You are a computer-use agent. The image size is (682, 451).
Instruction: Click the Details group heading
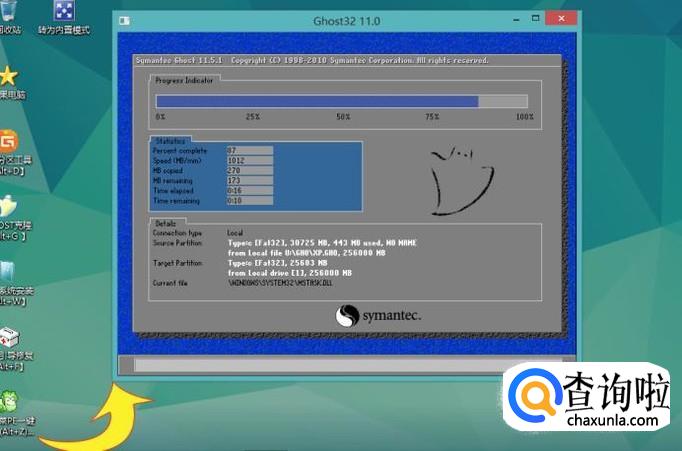166,224
